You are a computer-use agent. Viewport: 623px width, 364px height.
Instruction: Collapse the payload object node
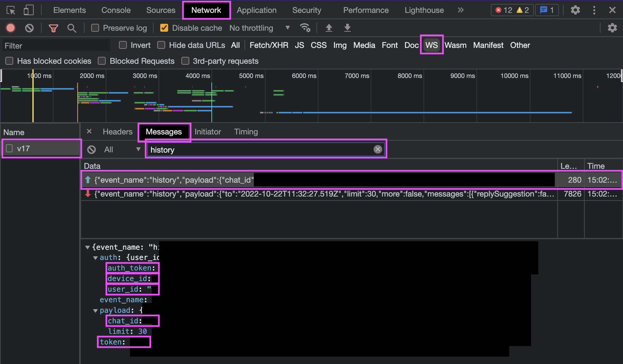click(95, 310)
